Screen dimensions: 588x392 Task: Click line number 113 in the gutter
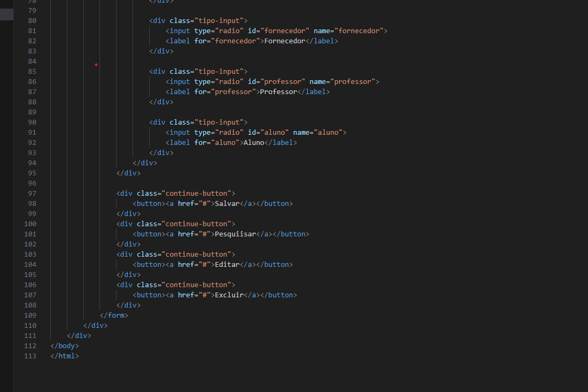[30, 356]
